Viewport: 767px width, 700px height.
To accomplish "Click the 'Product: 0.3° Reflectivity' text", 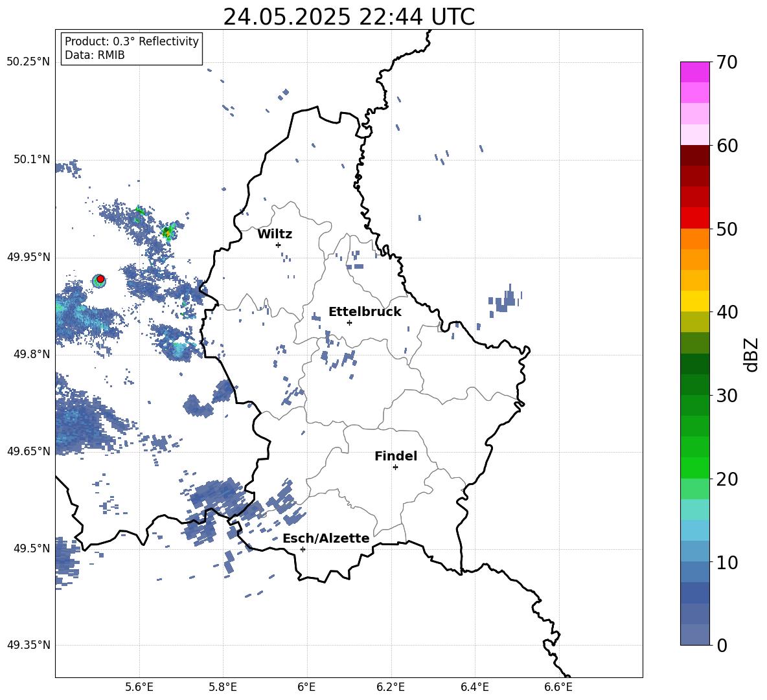I will (132, 41).
